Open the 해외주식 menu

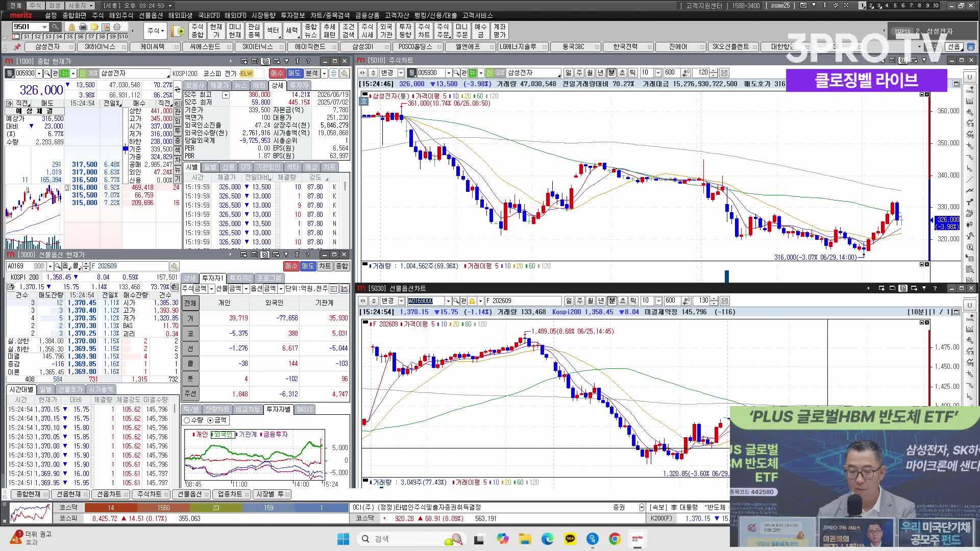click(x=121, y=16)
